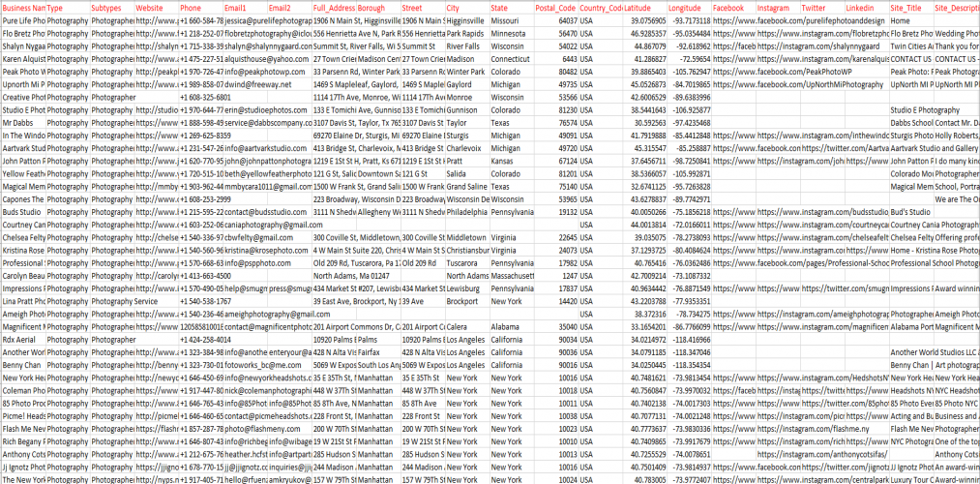980x484 pixels.
Task: Click the Buds Studio business name cell
Action: tap(23, 211)
